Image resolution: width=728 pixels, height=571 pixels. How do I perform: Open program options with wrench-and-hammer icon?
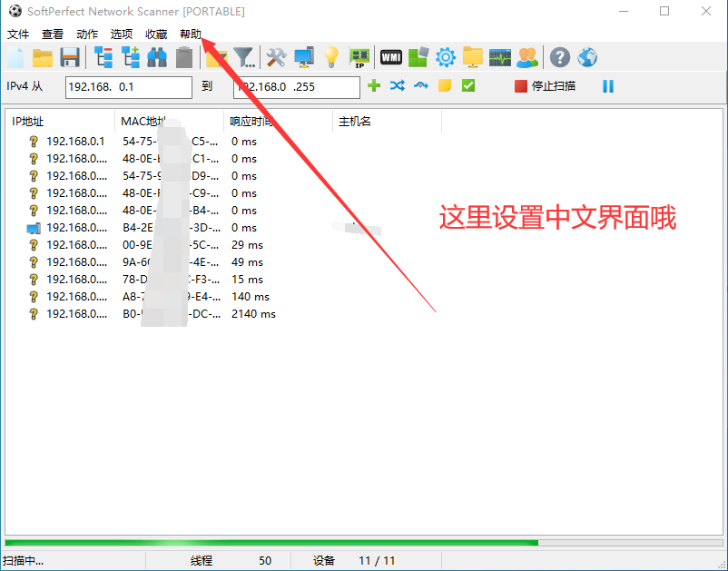tap(276, 57)
